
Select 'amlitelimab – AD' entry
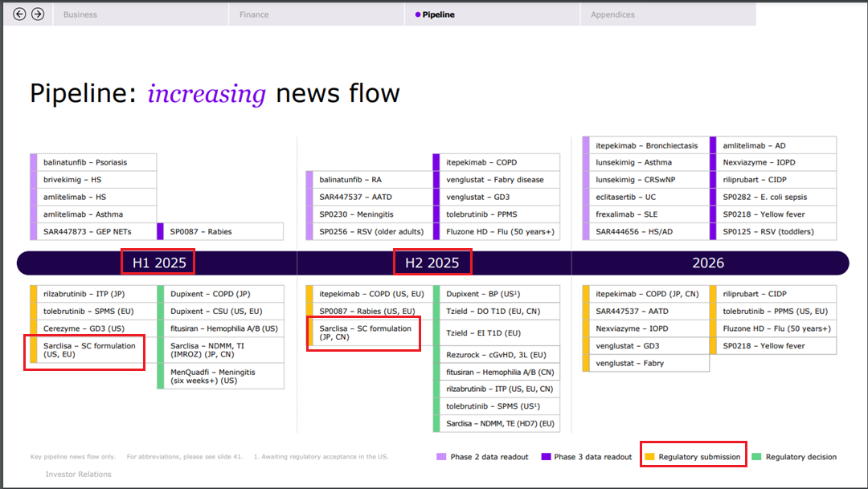(x=773, y=145)
